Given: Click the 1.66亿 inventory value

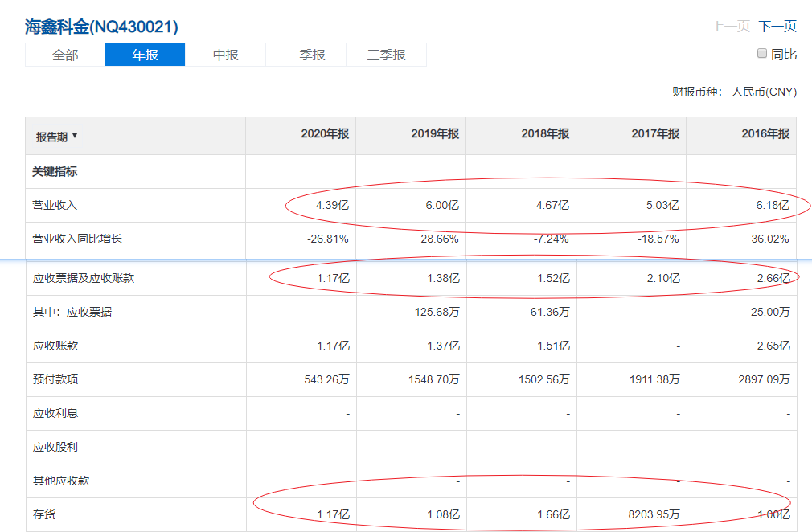Looking at the screenshot, I should click(554, 514).
